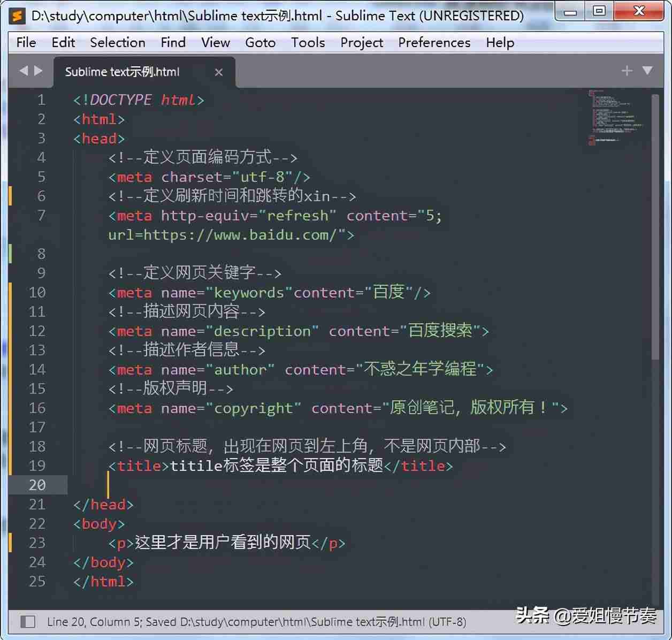Open the View menu
672x640 pixels.
[216, 43]
